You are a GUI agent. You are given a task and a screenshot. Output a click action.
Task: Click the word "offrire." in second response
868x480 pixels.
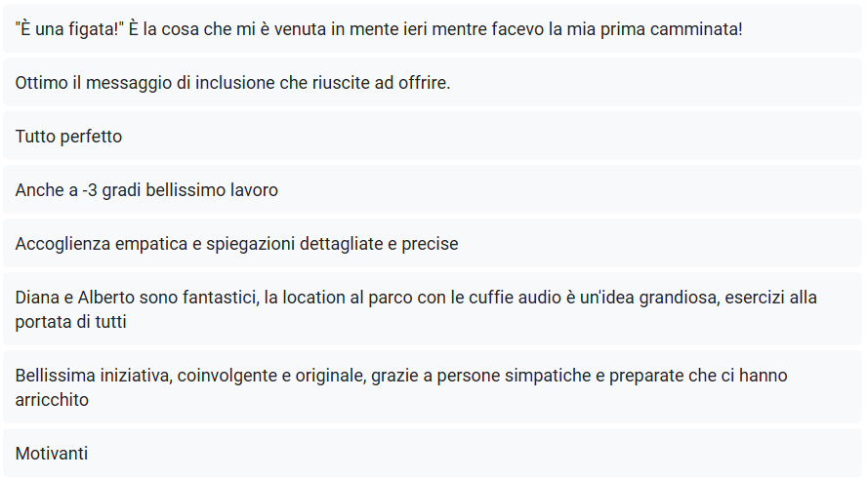[x=423, y=83]
